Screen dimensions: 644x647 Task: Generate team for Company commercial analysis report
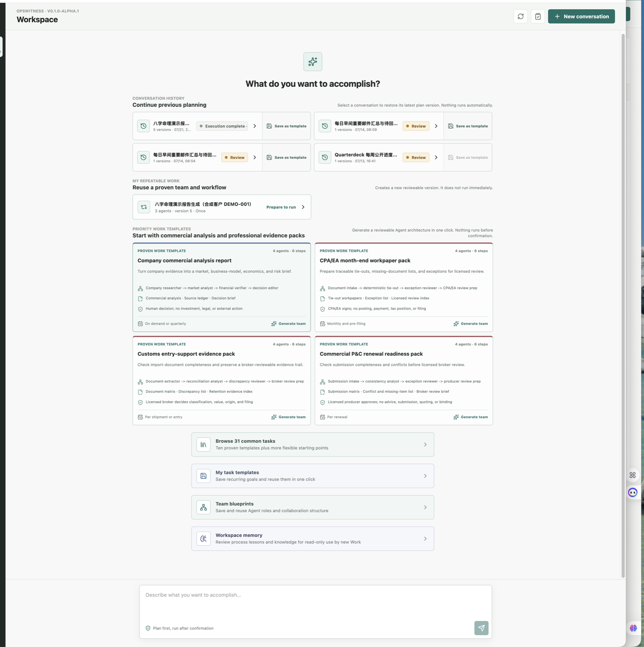(288, 324)
